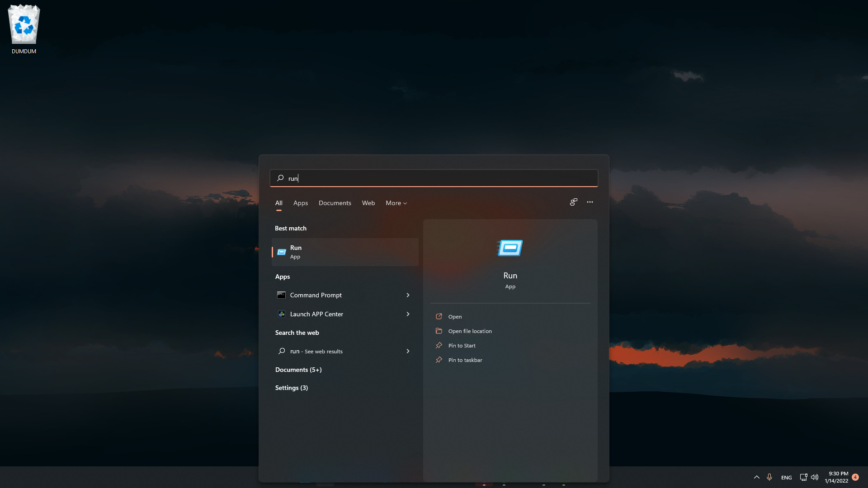Show hidden icons in system tray

coord(757,477)
